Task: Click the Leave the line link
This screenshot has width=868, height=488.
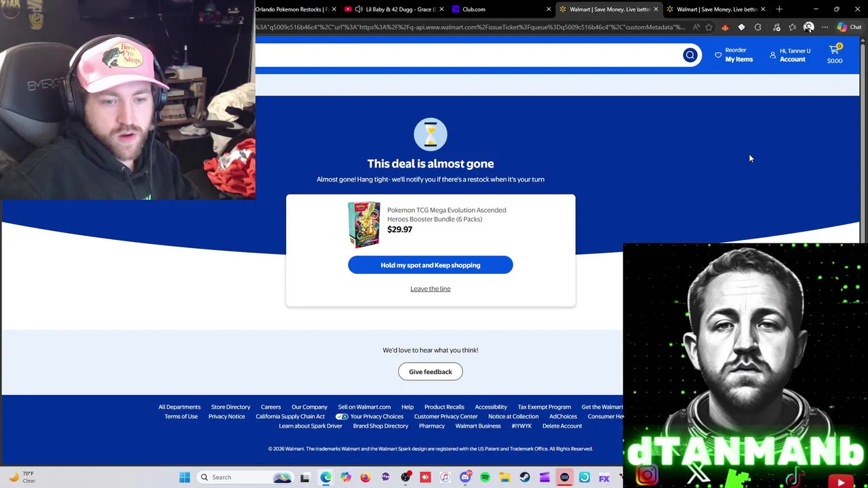Action: (x=431, y=289)
